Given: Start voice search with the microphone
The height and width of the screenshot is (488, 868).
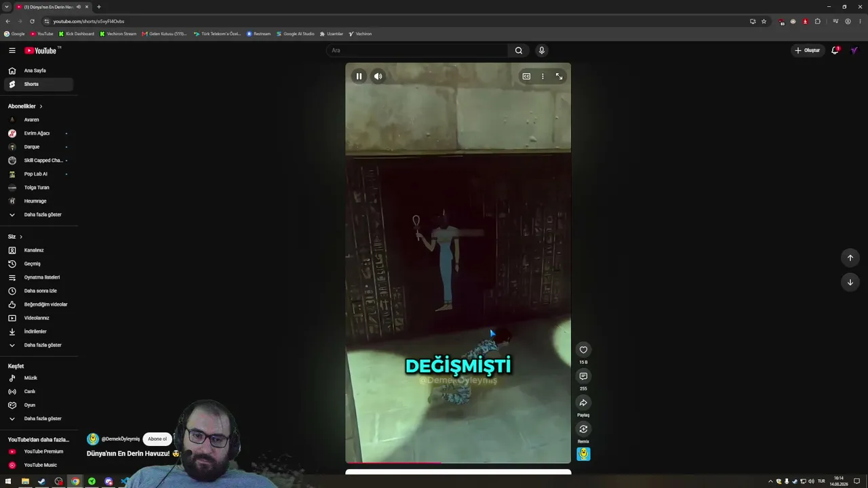Looking at the screenshot, I should coord(541,50).
